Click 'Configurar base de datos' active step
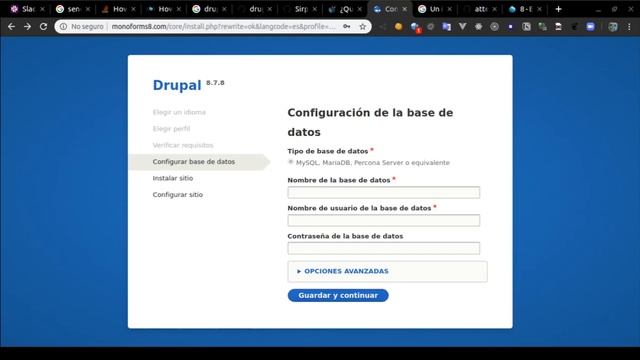Image resolution: width=640 pixels, height=360 pixels. point(194,162)
